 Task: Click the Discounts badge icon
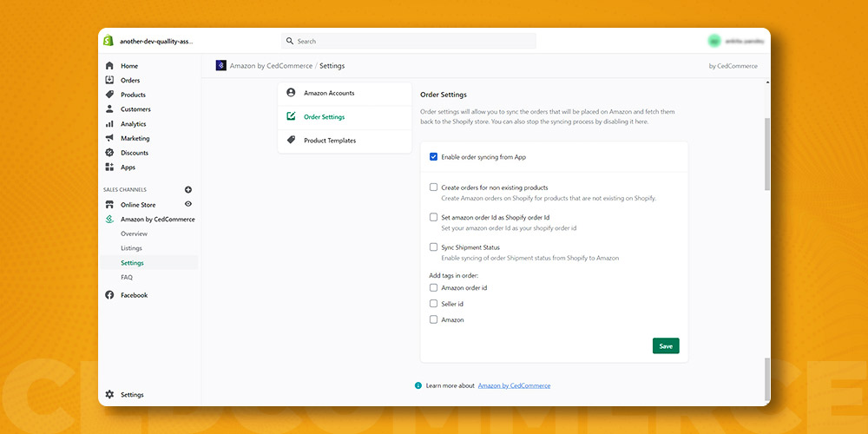coord(109,153)
